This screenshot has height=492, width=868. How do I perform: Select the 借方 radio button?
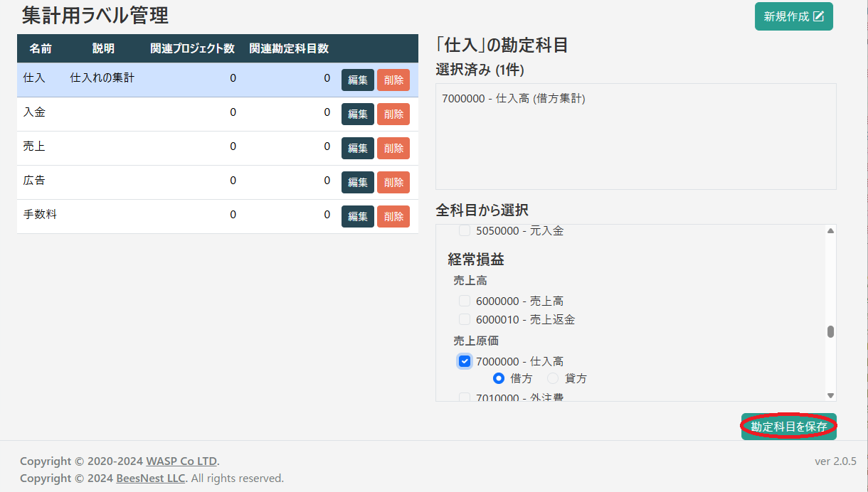click(x=499, y=379)
